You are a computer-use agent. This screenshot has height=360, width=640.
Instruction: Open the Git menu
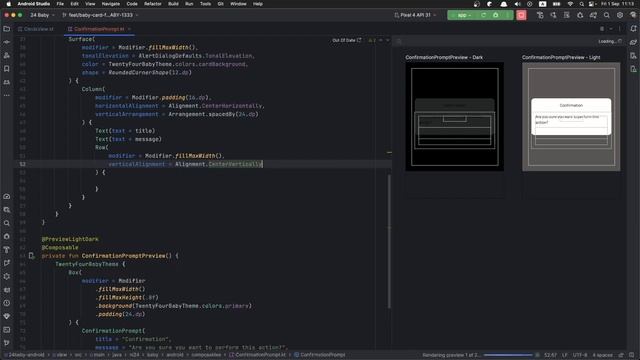click(220, 4)
